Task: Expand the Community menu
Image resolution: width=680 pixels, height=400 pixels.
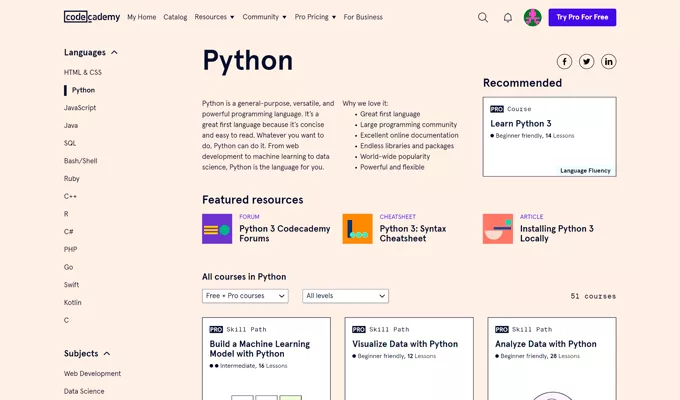Action: click(x=264, y=17)
